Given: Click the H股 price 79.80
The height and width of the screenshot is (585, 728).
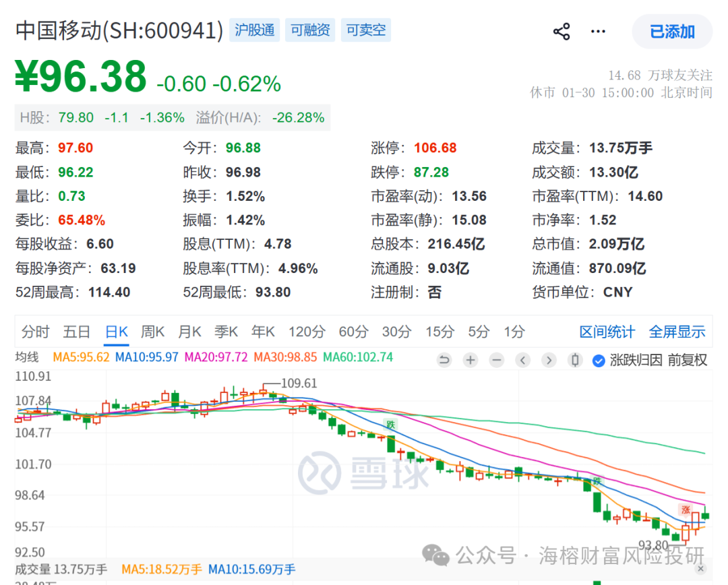Looking at the screenshot, I should coord(76,117).
